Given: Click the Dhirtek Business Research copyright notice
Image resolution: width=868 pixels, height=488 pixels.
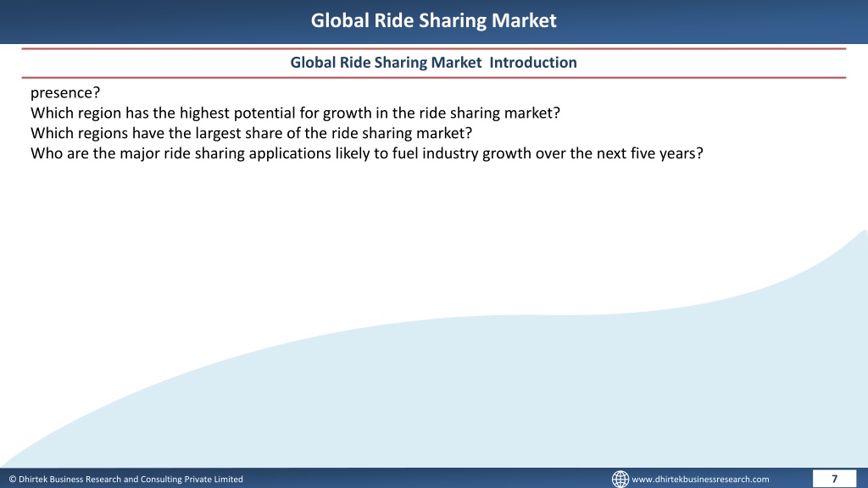Looking at the screenshot, I should [126, 480].
